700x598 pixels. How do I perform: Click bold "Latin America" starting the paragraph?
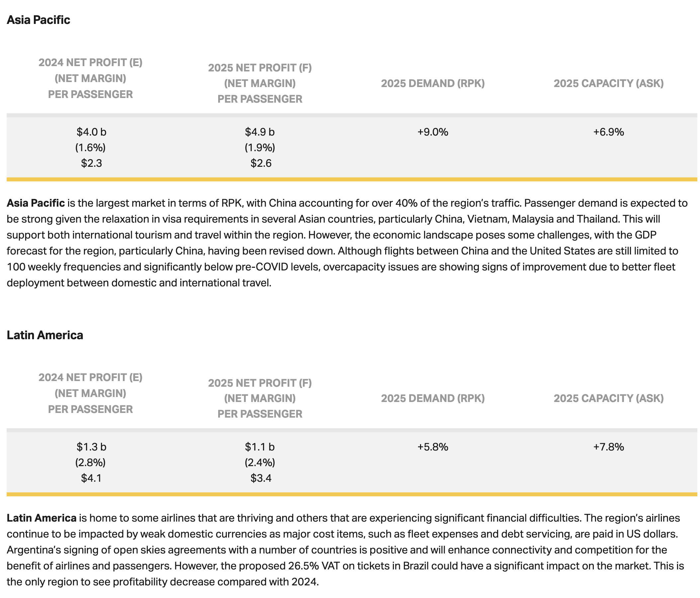pos(41,518)
